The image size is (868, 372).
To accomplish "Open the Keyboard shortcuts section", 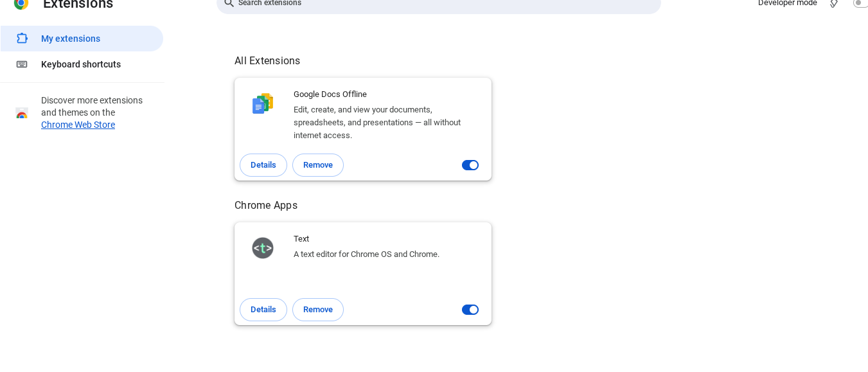I will pyautogui.click(x=82, y=64).
